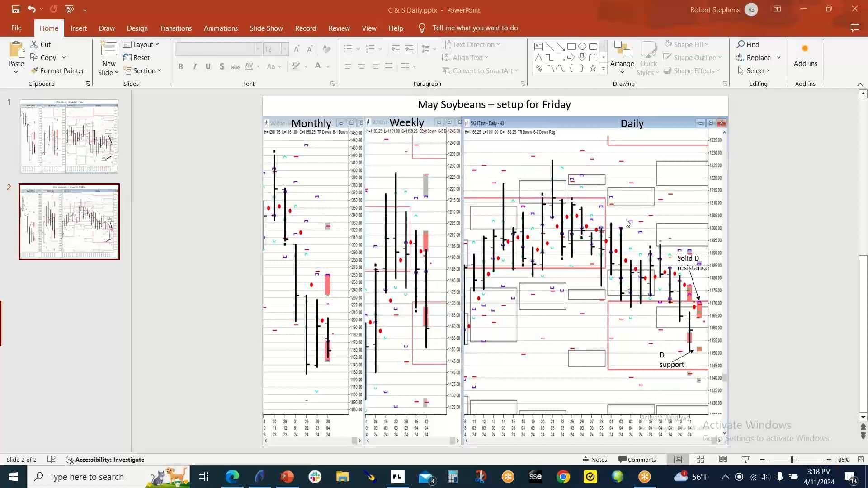Image resolution: width=868 pixels, height=488 pixels.
Task: Insert a right arrow shape
Action: (571, 57)
